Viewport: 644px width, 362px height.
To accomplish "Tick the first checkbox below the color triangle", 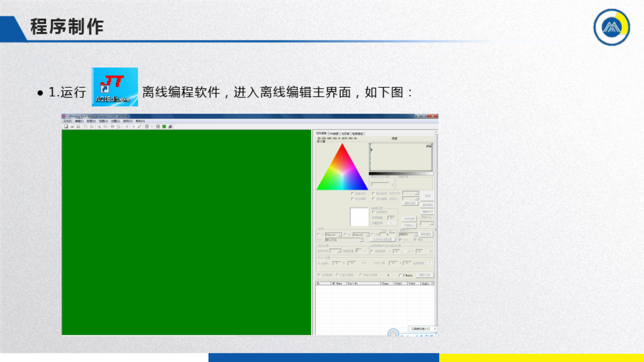I will coord(353,194).
